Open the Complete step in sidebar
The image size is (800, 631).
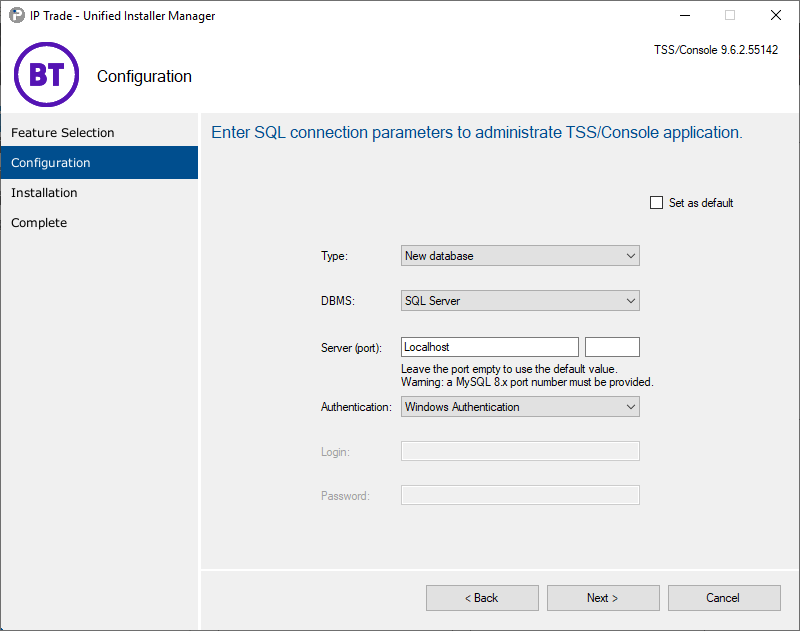[x=38, y=222]
